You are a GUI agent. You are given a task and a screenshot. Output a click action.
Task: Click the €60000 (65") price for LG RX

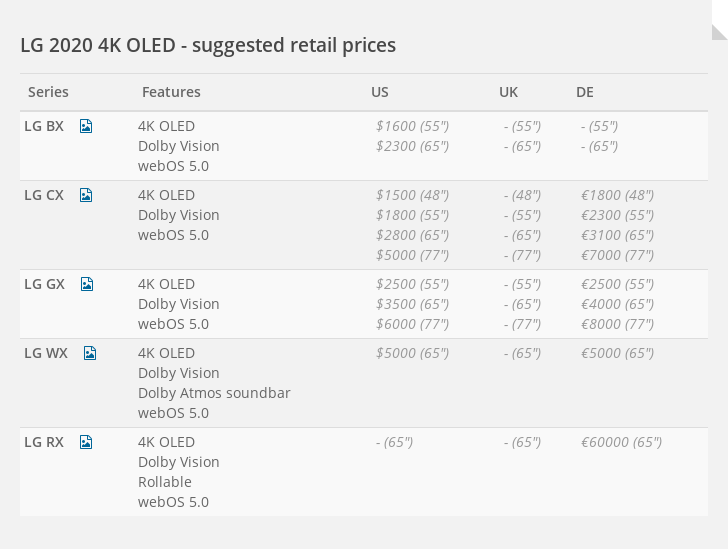[621, 442]
